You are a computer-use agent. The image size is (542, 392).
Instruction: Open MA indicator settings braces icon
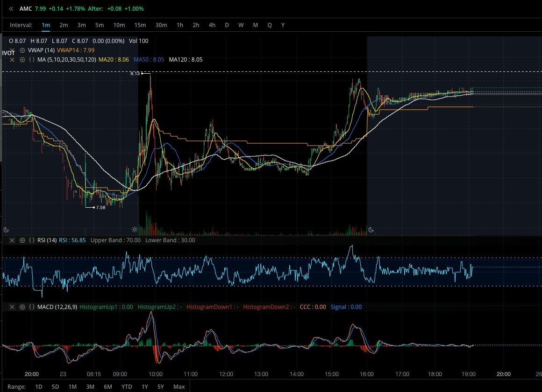tap(32, 60)
